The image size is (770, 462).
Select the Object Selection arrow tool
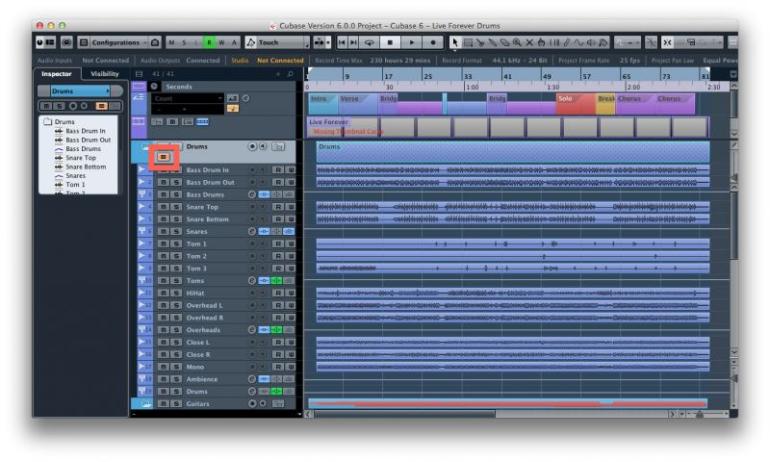pyautogui.click(x=455, y=43)
